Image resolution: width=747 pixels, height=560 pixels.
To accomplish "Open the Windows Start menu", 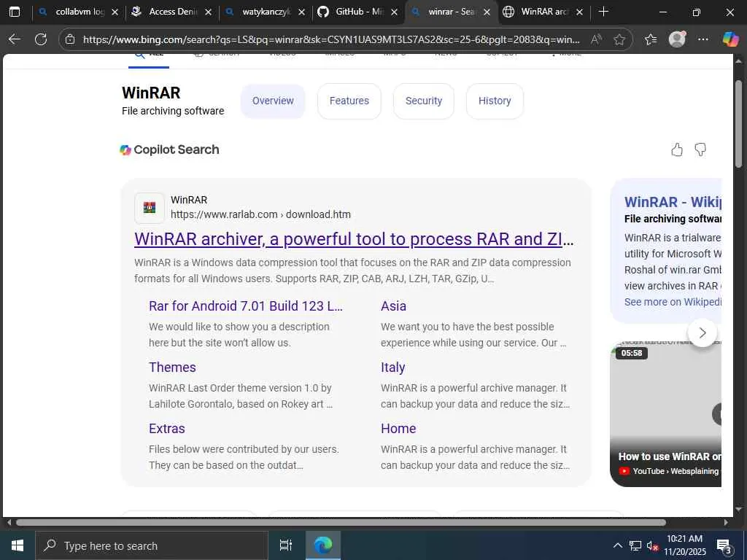I will [18, 545].
